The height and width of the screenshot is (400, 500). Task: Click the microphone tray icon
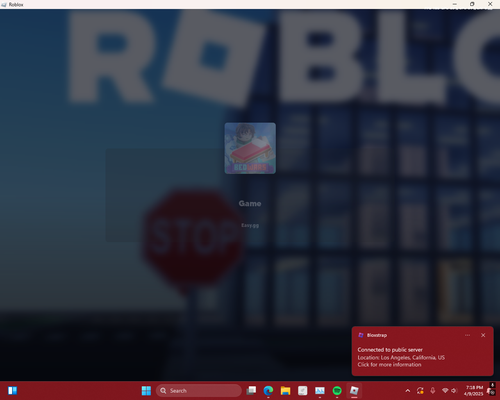pyautogui.click(x=433, y=391)
